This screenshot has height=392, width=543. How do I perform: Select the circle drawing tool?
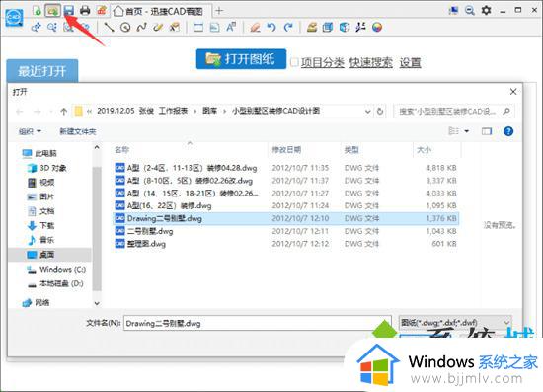pos(125,27)
